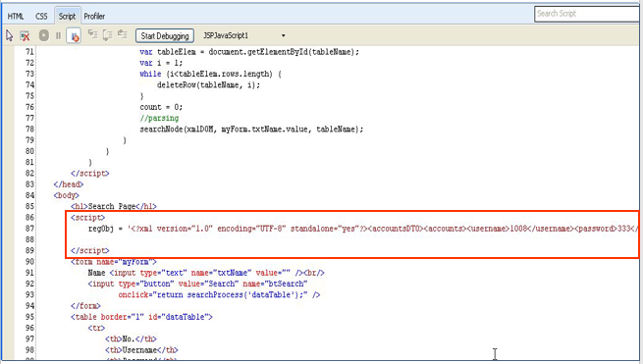Click the 'var i = 1;' code line
The width and height of the screenshot is (643, 364).
[161, 63]
